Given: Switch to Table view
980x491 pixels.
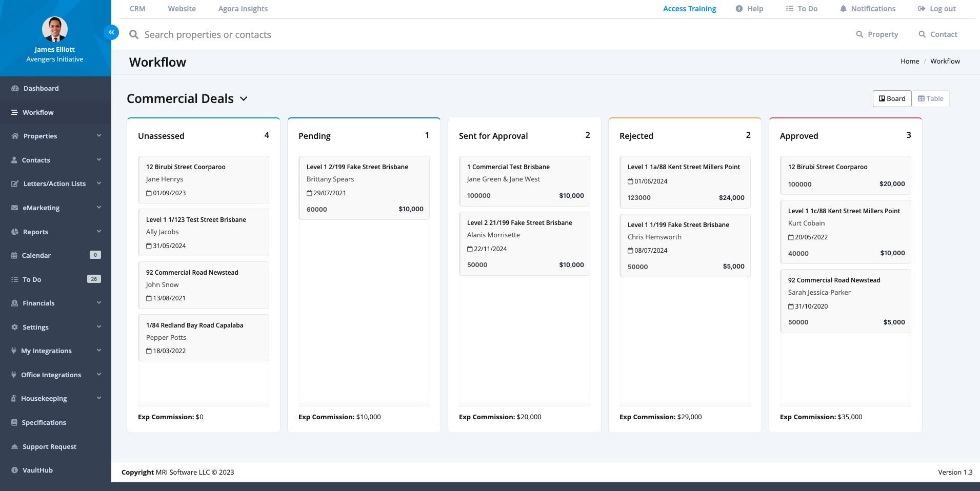Looking at the screenshot, I should click(930, 99).
